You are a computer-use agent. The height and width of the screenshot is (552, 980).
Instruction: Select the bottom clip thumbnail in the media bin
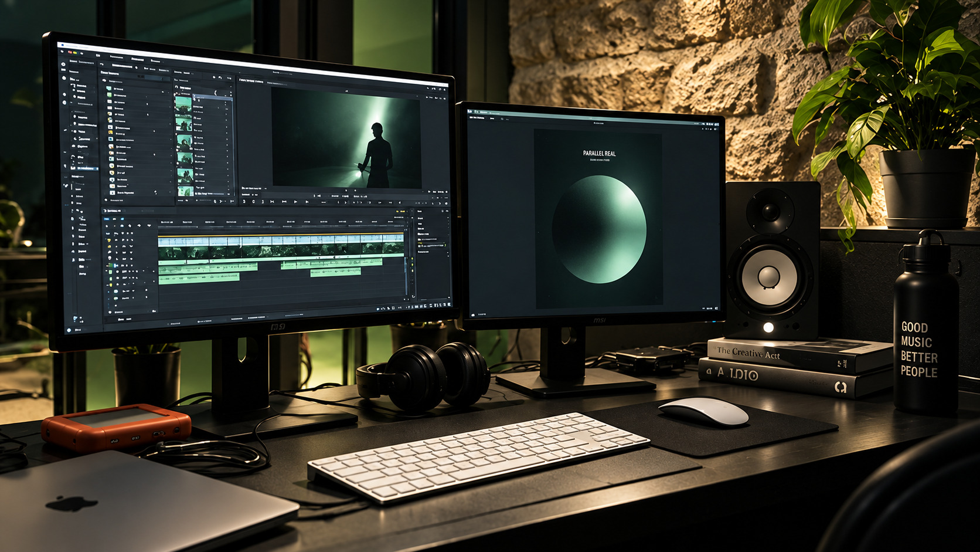(186, 191)
